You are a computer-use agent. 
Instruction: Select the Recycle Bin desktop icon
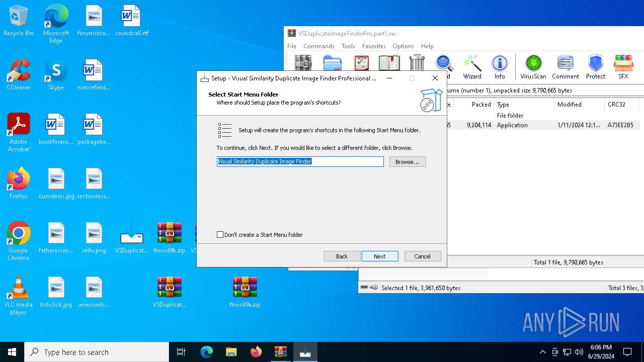[19, 21]
